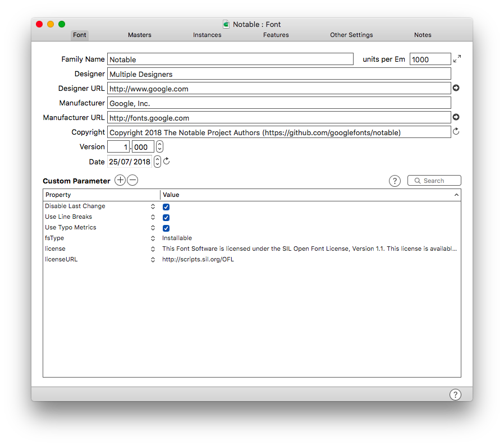Image resolution: width=504 pixels, height=446 pixels.
Task: Click the Designer field
Action: [279, 73]
